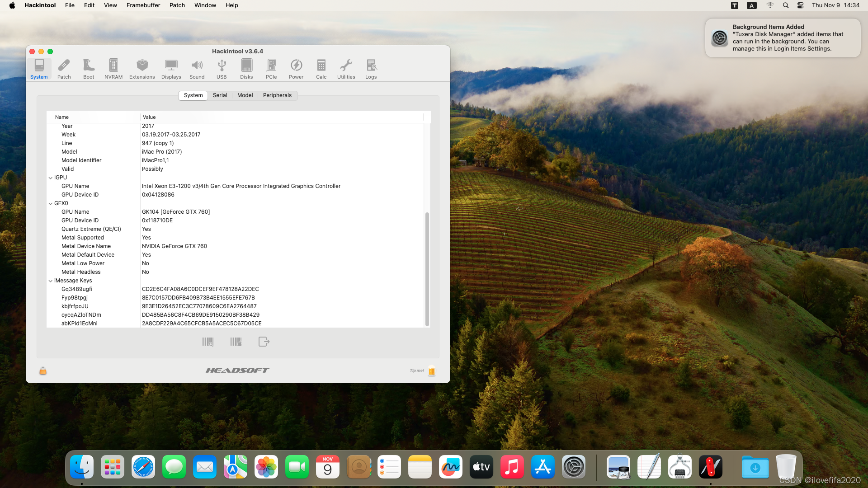
Task: Open the Framebuffer menu
Action: coord(143,5)
